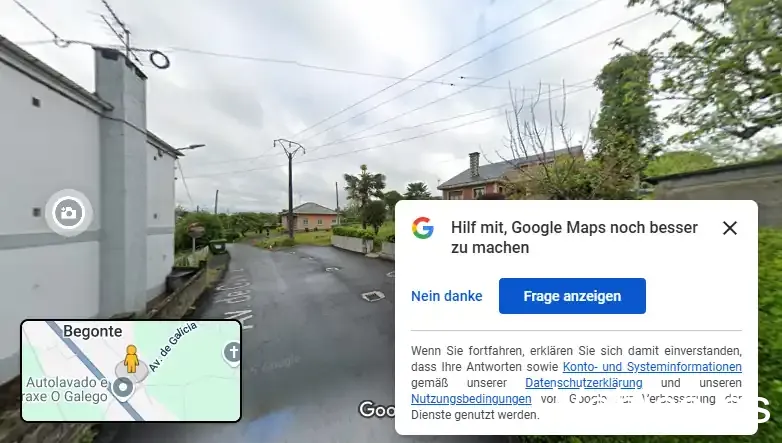Click the cross marker on the minimap

[232, 352]
